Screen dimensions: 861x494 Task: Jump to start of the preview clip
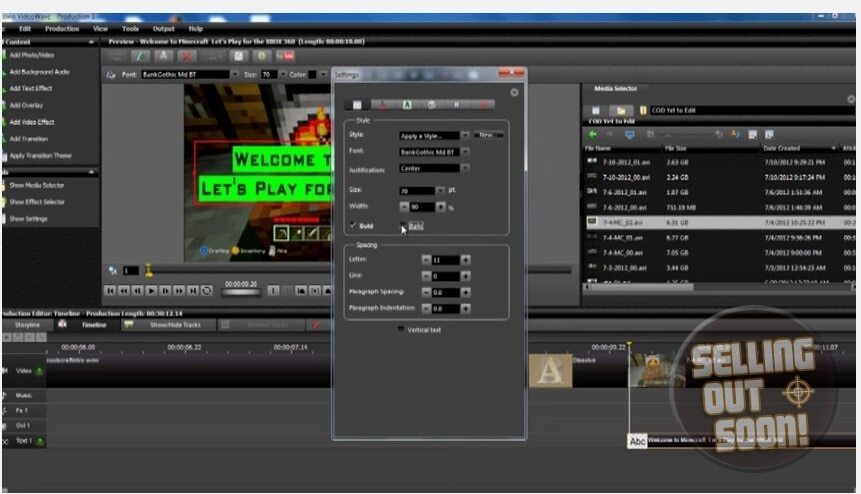(x=110, y=290)
